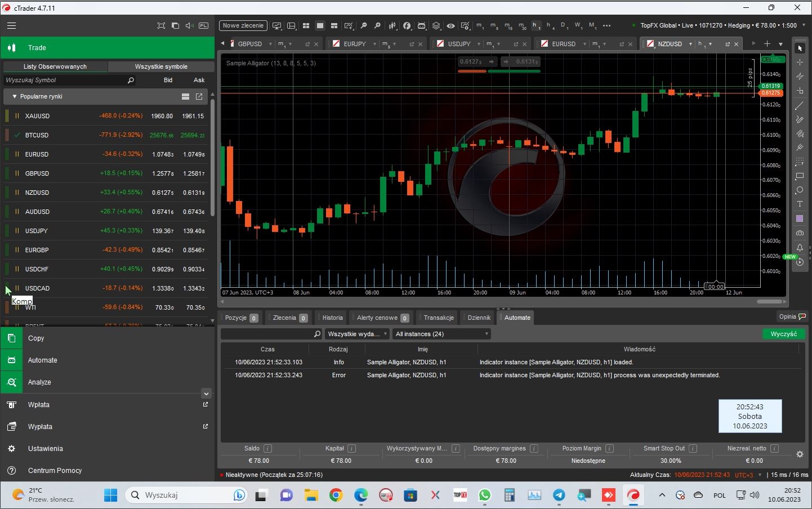Switch to the Dziennik tab
812x509 pixels.
tap(479, 318)
